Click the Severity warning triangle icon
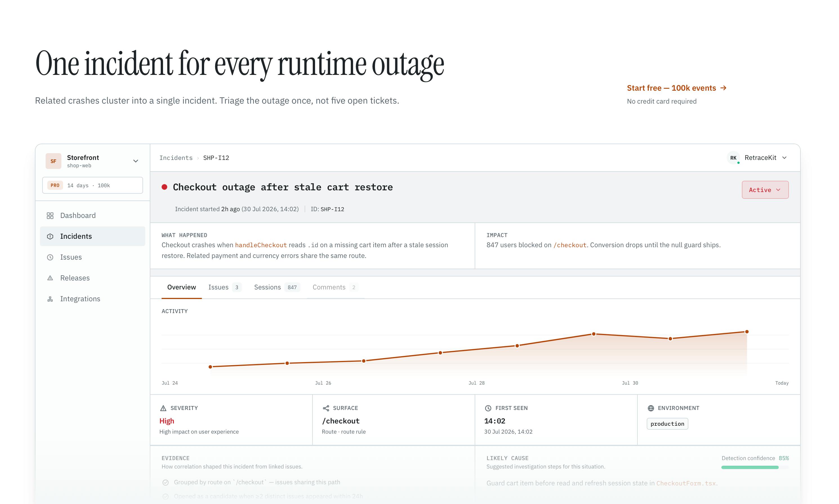Image resolution: width=839 pixels, height=504 pixels. 163,408
